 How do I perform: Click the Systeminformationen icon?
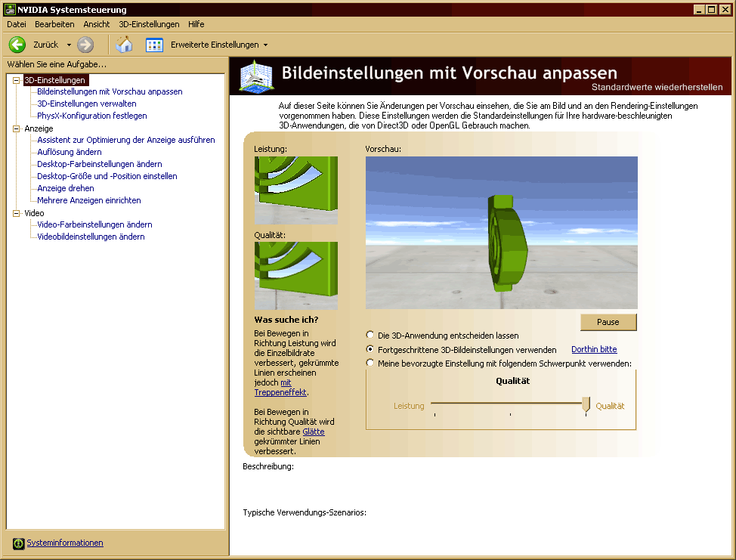18,543
